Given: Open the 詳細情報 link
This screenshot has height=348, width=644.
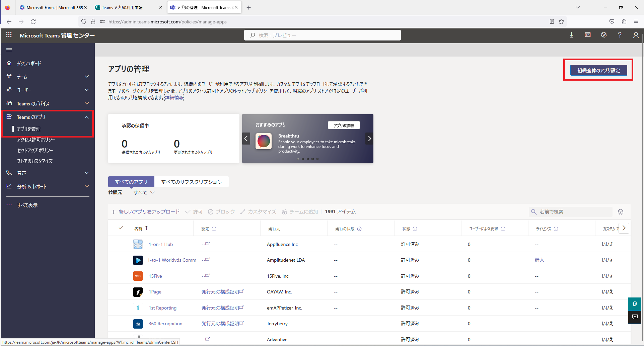Looking at the screenshot, I should [x=174, y=98].
